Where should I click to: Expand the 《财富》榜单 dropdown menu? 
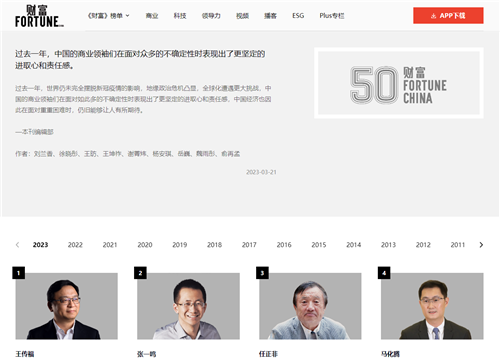[x=108, y=16]
